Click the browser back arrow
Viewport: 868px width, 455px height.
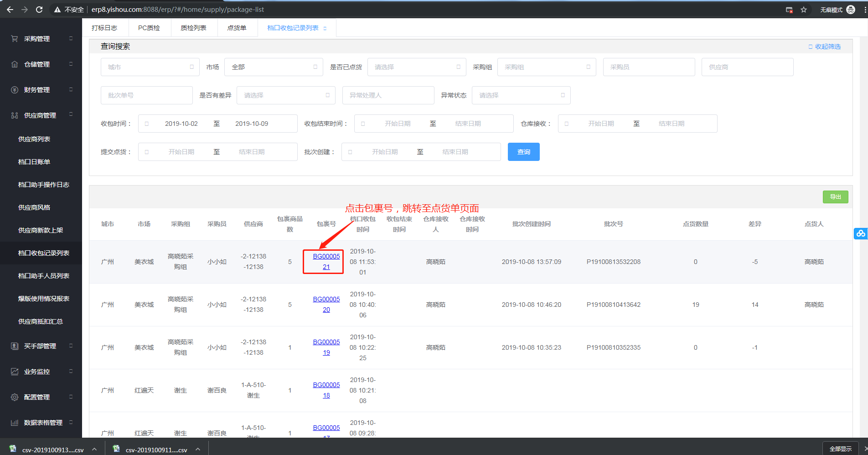[10, 10]
